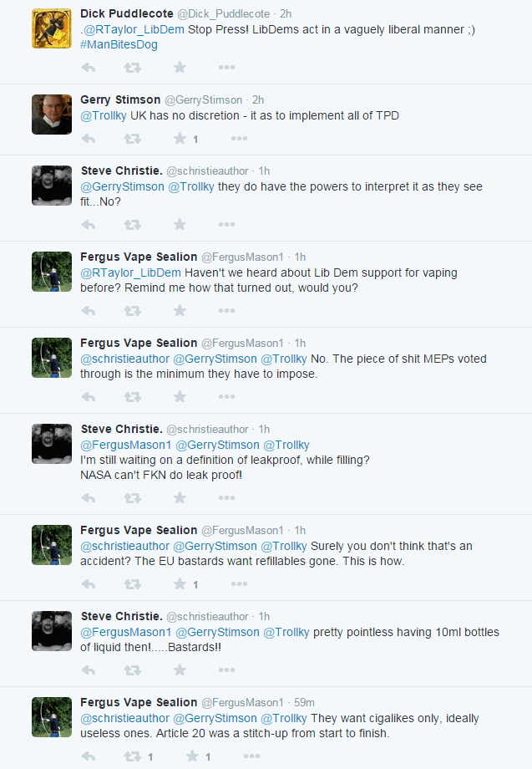Open more options on Article 20 tweet

(251, 756)
